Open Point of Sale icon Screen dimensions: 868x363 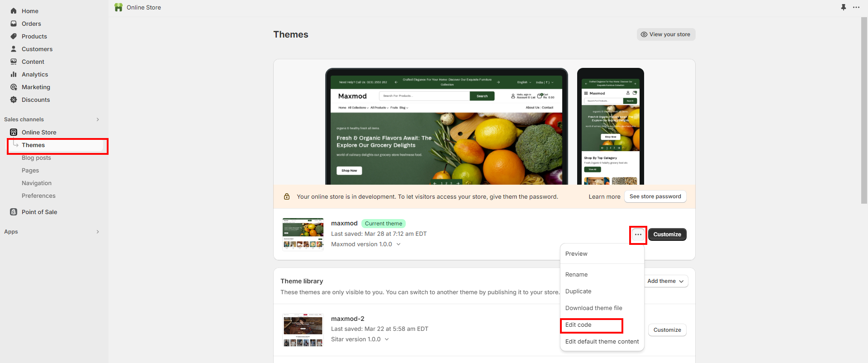tap(14, 212)
